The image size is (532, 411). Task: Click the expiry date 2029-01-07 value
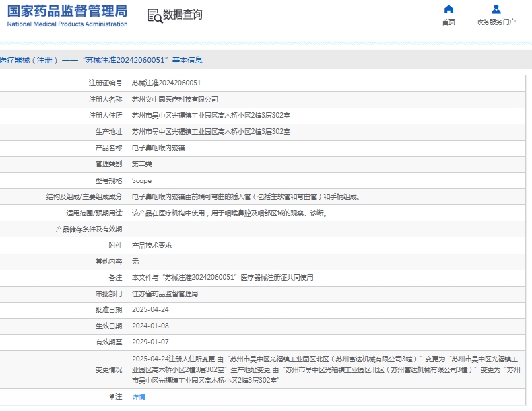[x=150, y=342]
